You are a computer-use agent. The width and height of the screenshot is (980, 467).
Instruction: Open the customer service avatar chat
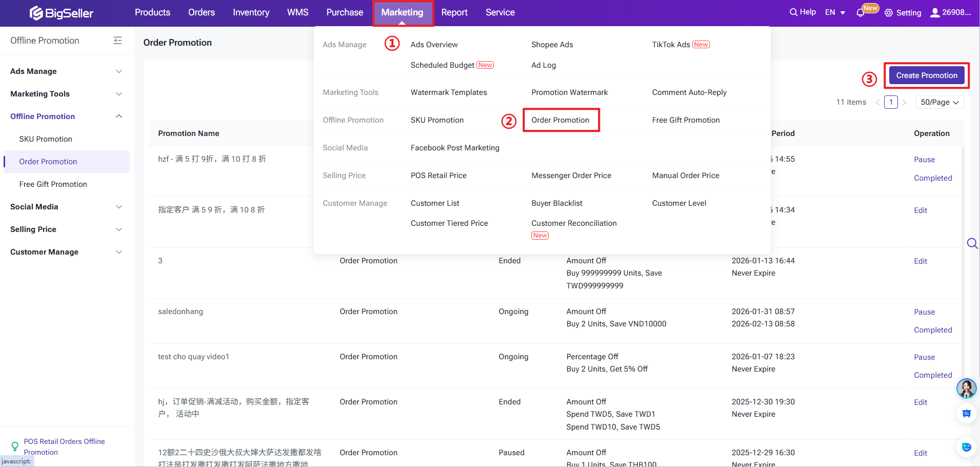click(x=966, y=388)
